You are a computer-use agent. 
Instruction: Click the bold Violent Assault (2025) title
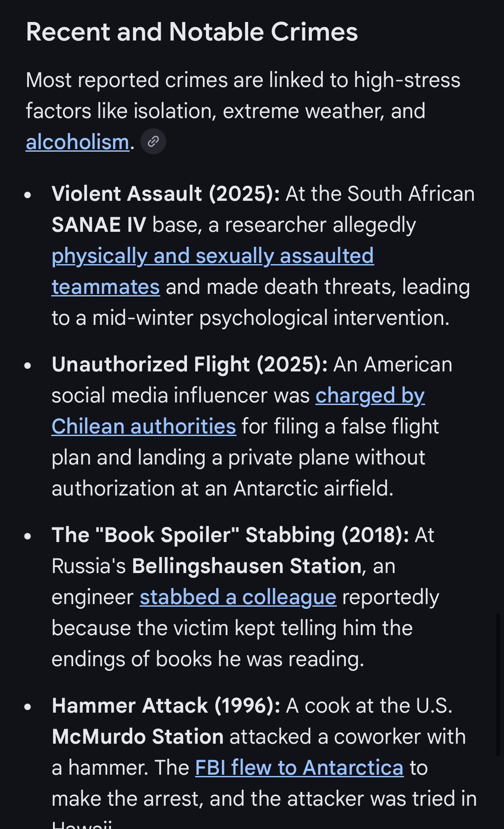click(165, 194)
